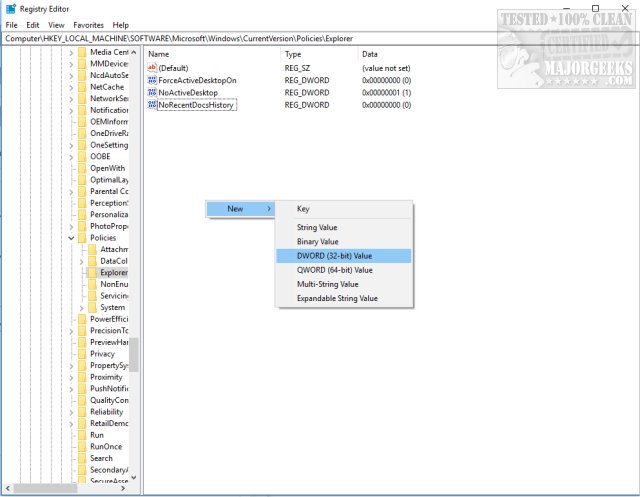
Task: Select String Value in New submenu
Action: click(344, 227)
